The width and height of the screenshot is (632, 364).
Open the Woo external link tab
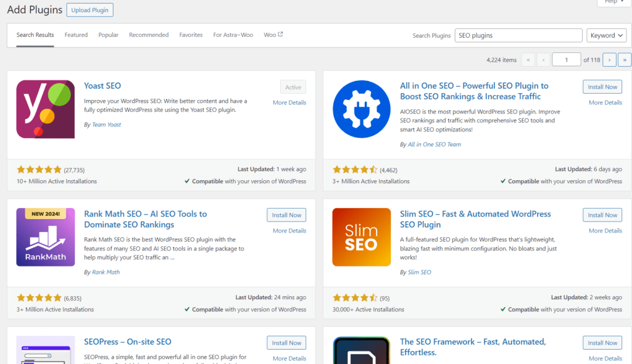coord(273,35)
